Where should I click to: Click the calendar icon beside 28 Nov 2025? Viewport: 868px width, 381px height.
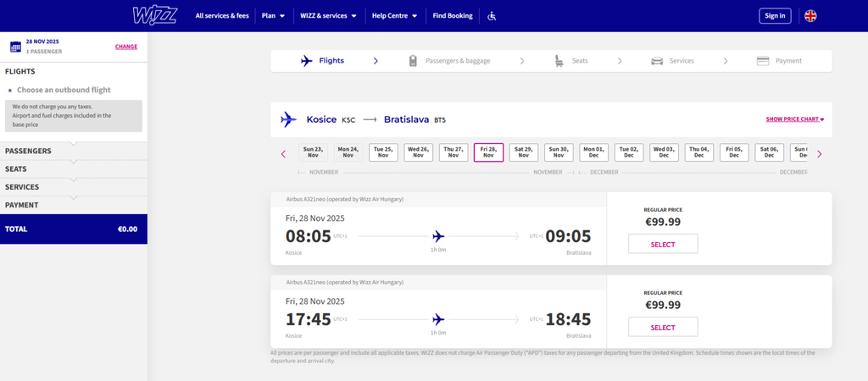point(15,47)
